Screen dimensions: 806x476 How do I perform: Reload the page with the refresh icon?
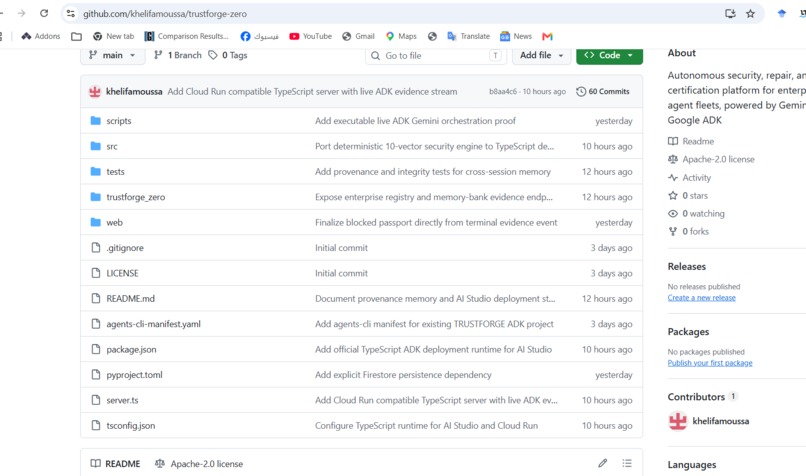[44, 13]
